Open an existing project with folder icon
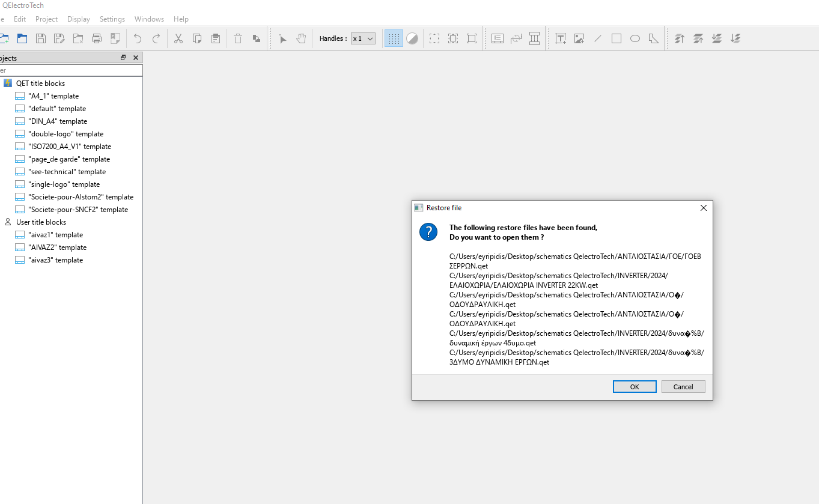This screenshot has height=504, width=819. pos(22,38)
